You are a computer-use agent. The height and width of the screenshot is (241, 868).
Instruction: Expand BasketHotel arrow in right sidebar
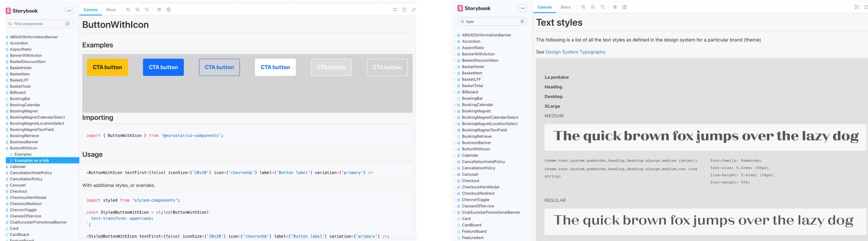click(x=455, y=67)
